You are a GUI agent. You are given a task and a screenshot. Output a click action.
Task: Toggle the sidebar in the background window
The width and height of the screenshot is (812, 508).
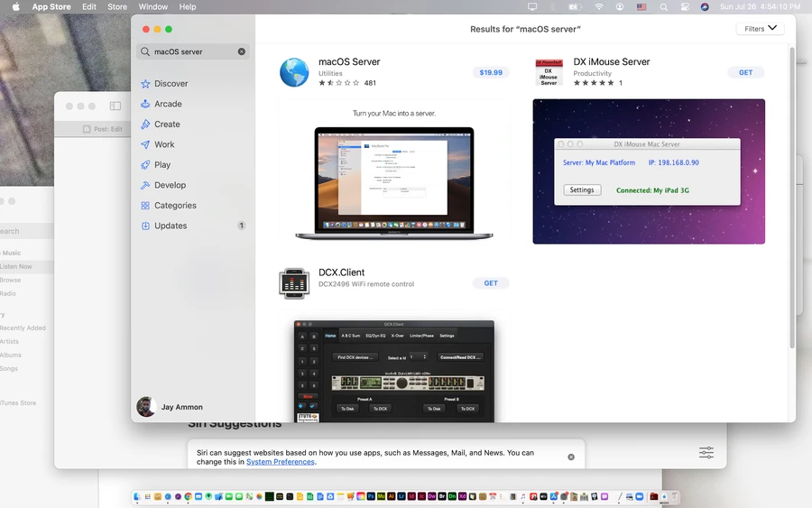[x=115, y=106]
